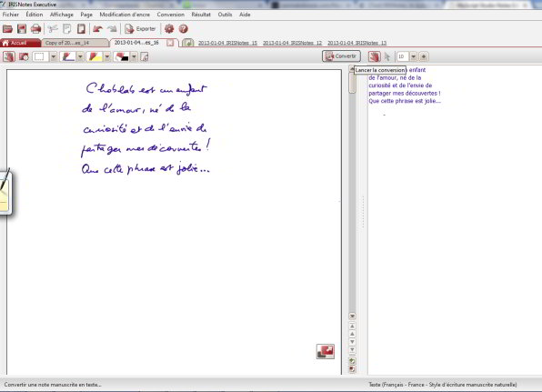This screenshot has height=392, width=542.
Task: Expand the eraser dropdown arrow
Action: [x=134, y=56]
